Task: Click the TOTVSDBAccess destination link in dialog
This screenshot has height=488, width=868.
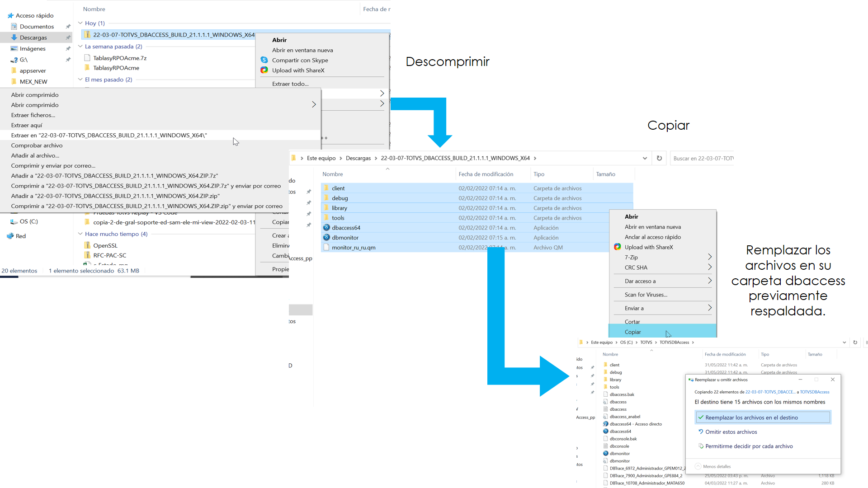Action: coord(815,392)
